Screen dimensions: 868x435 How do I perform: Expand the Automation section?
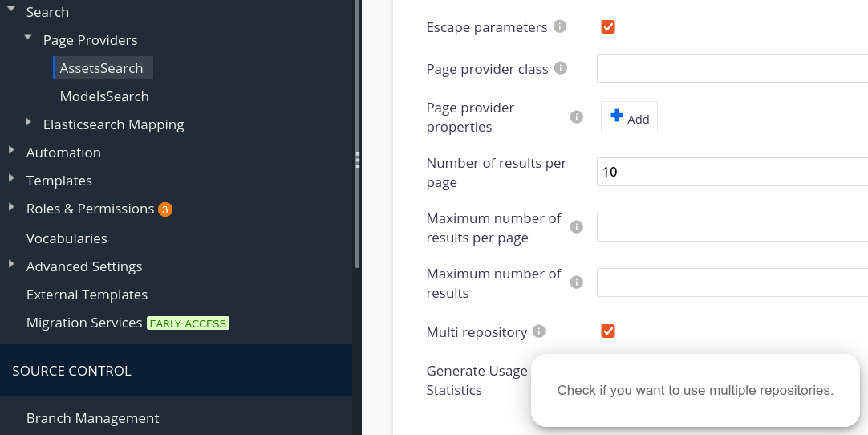point(11,149)
